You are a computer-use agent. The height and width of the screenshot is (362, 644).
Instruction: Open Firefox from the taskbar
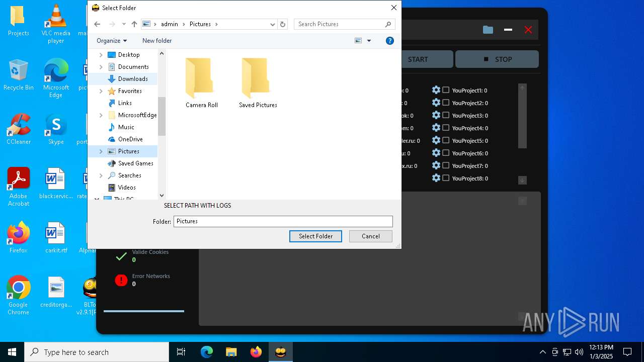point(256,352)
